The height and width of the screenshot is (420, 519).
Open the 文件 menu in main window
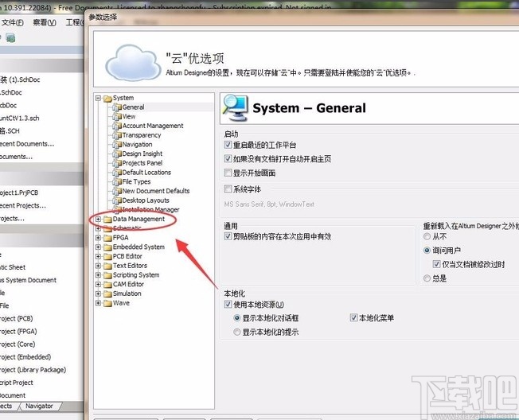[13, 22]
